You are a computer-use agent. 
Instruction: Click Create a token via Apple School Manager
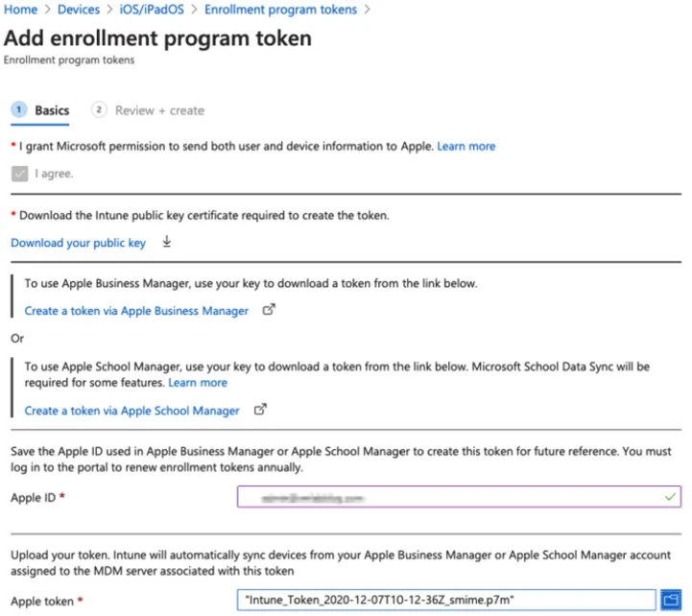131,411
